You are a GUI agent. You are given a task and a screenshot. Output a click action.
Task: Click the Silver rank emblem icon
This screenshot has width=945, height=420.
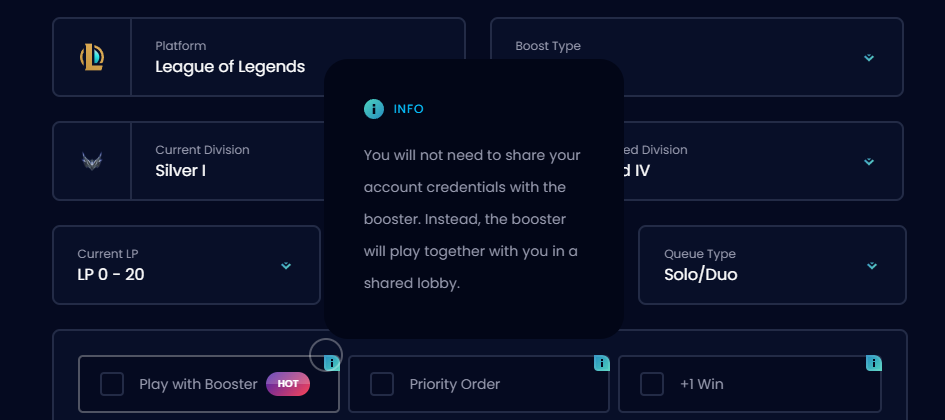(92, 161)
